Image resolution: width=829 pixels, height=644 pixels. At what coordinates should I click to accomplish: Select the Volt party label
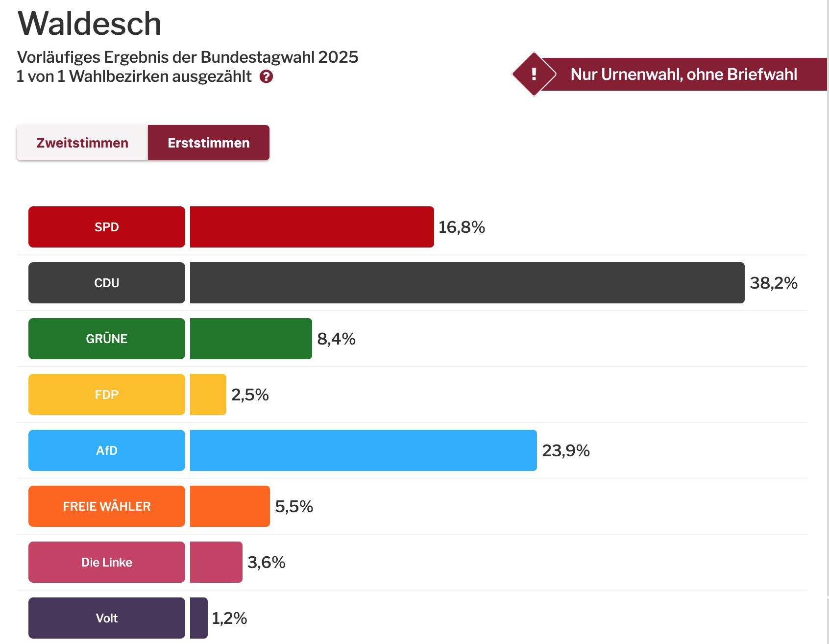106,618
